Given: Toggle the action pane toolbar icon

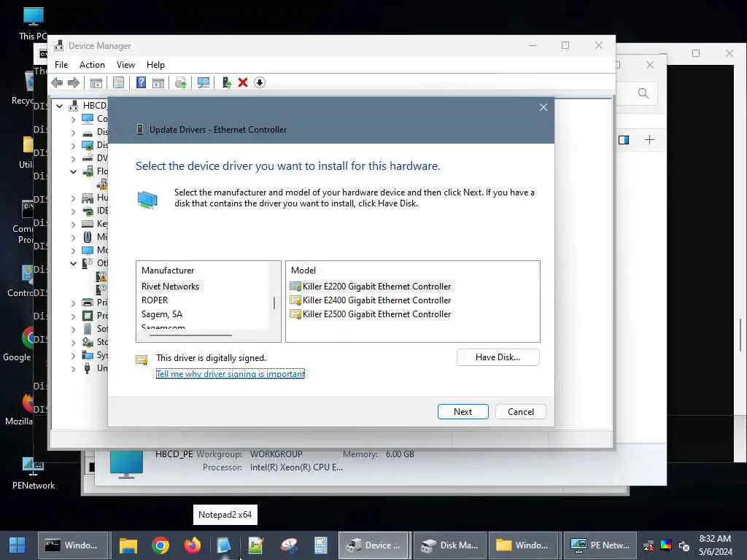Looking at the screenshot, I should [x=158, y=83].
